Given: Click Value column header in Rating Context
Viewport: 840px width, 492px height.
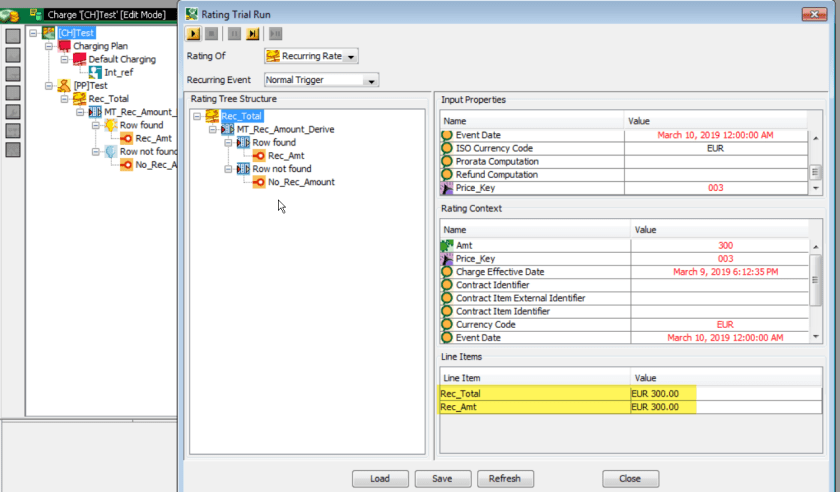Looking at the screenshot, I should pyautogui.click(x=719, y=229).
